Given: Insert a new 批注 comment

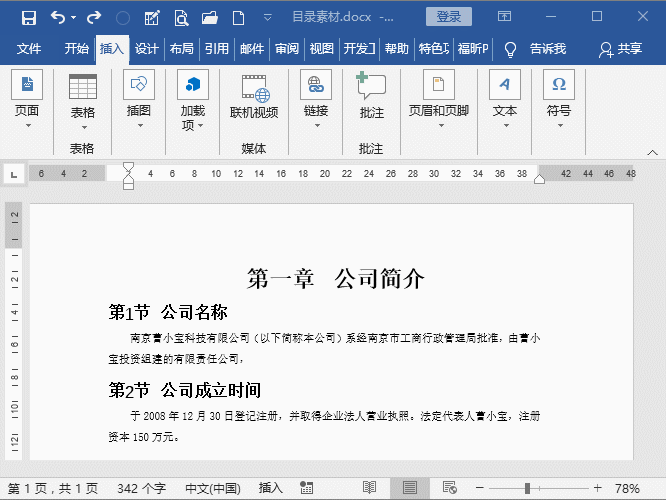Looking at the screenshot, I should tap(372, 95).
